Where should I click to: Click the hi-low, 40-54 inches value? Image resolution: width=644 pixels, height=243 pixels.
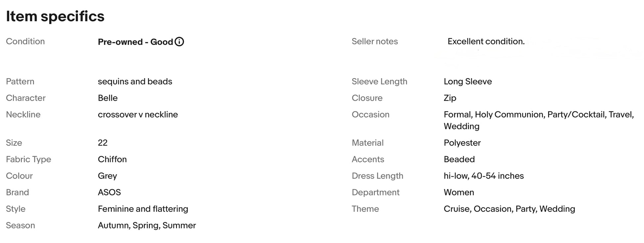pyautogui.click(x=483, y=176)
